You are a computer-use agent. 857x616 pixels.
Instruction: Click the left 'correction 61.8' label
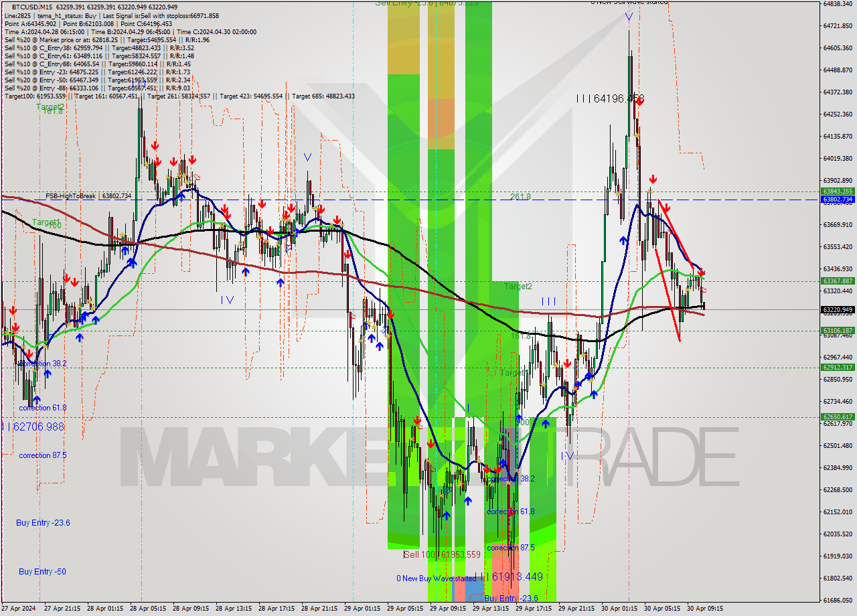43,408
